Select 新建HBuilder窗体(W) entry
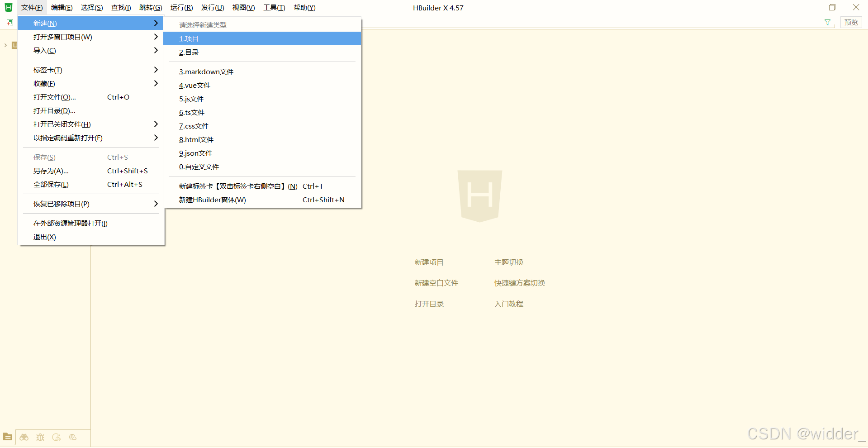Screen dimensions: 868x448 262,200
